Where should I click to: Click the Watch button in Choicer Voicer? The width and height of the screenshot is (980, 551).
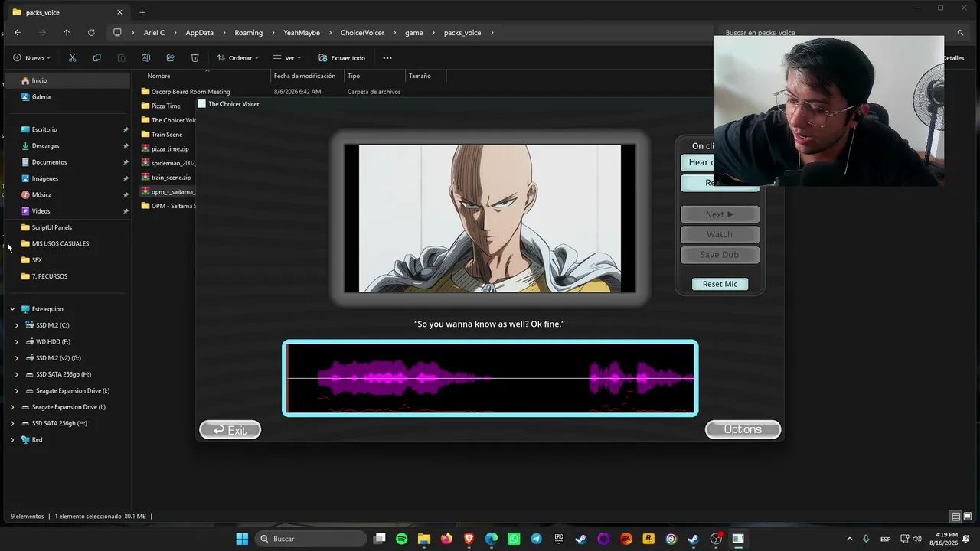[720, 234]
